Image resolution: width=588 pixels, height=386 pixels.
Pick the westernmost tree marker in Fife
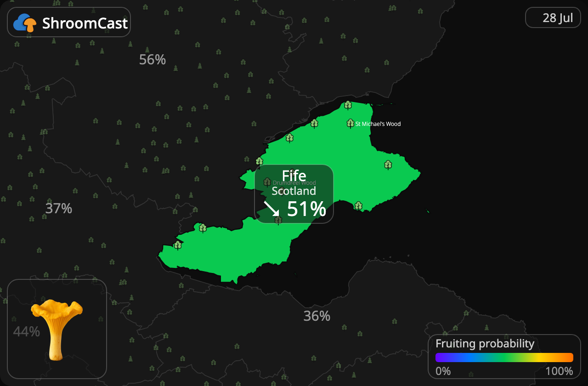click(x=178, y=245)
